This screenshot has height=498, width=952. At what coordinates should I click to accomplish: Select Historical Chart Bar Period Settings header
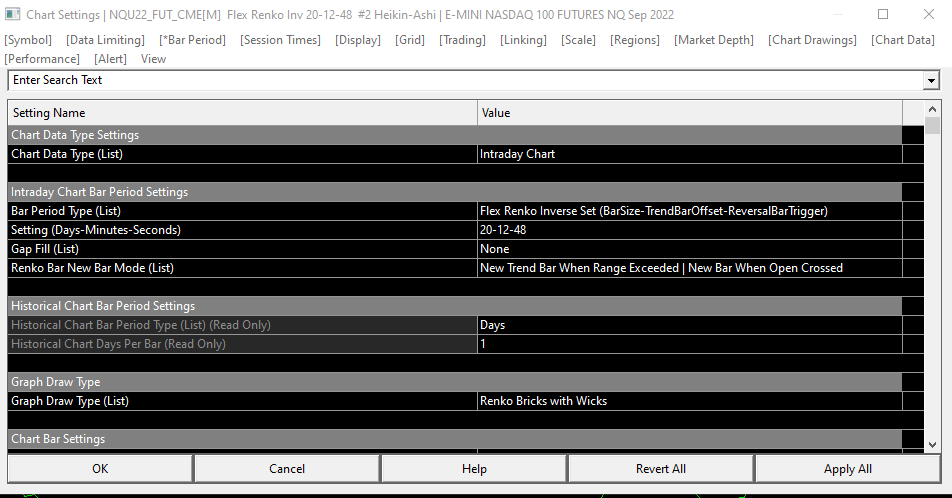click(x=455, y=306)
